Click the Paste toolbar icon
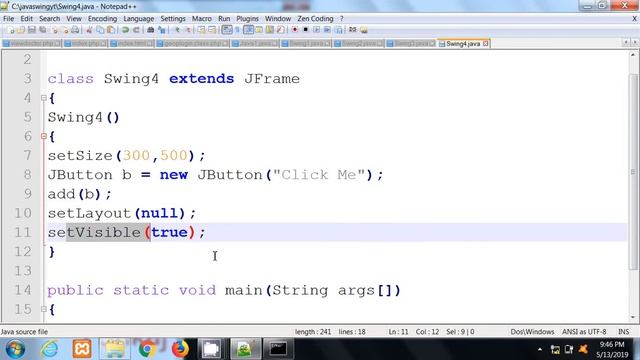 (x=111, y=30)
